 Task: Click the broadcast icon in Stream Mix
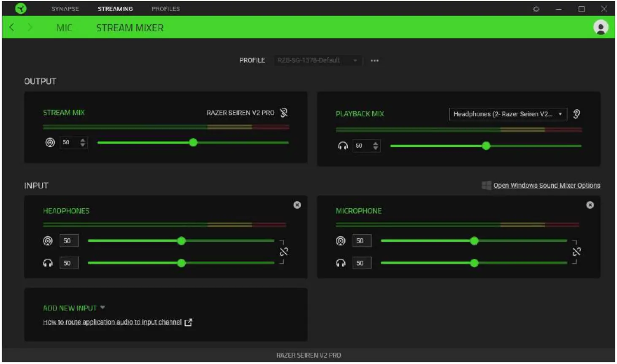click(x=50, y=143)
